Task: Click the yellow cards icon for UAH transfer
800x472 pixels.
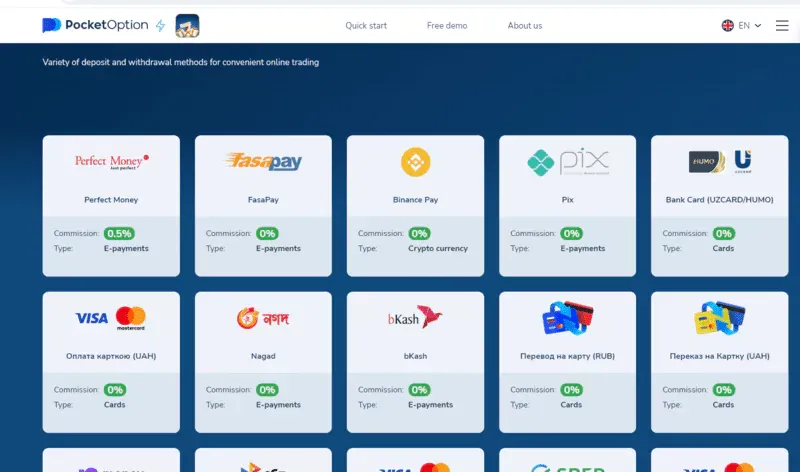Action: [x=720, y=317]
